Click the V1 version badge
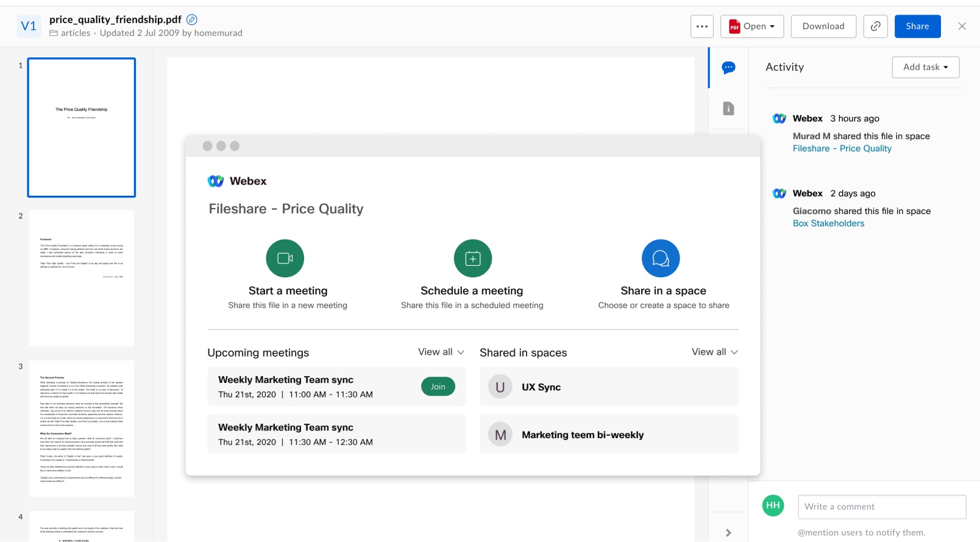 click(x=29, y=26)
